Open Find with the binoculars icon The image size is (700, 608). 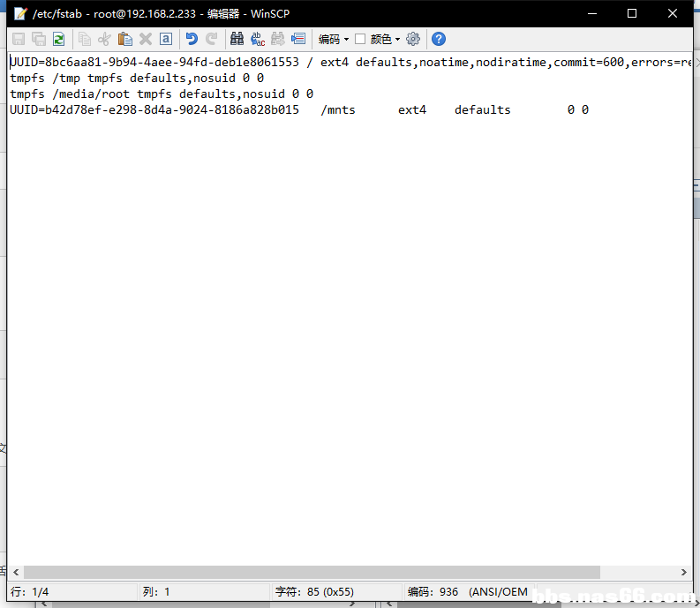click(x=237, y=39)
